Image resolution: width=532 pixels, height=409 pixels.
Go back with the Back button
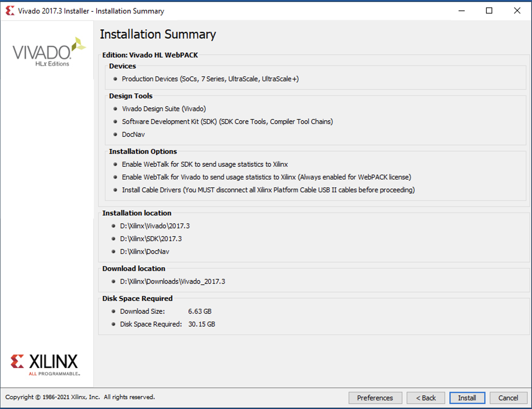coord(426,398)
